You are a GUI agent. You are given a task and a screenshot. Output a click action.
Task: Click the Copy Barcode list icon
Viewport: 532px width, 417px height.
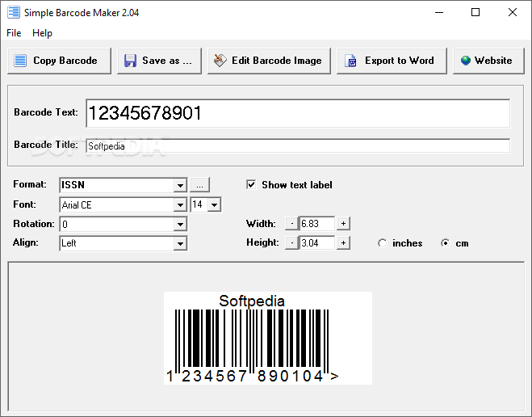pyautogui.click(x=20, y=61)
